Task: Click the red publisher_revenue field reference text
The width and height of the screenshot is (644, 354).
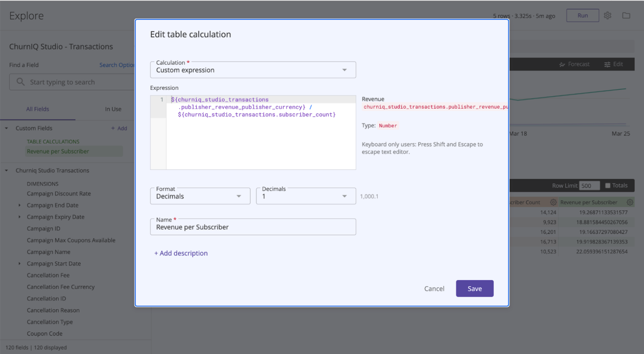Action: pos(436,107)
